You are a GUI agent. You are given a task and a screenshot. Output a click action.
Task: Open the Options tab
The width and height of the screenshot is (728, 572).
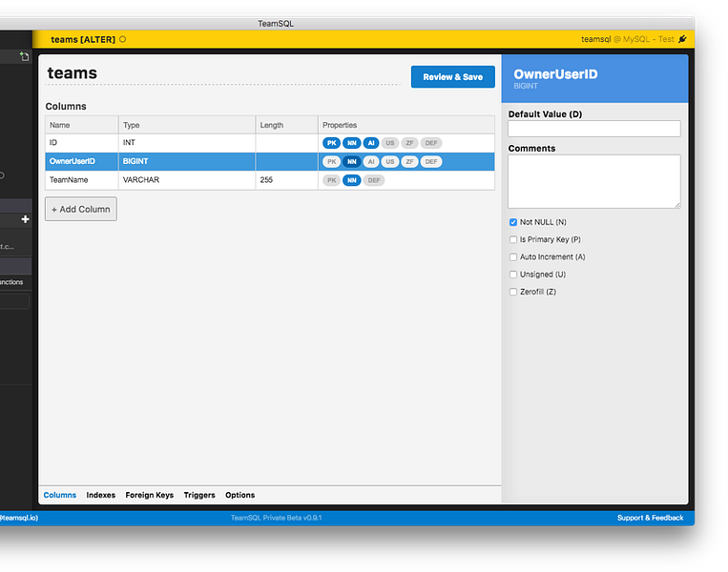(240, 495)
